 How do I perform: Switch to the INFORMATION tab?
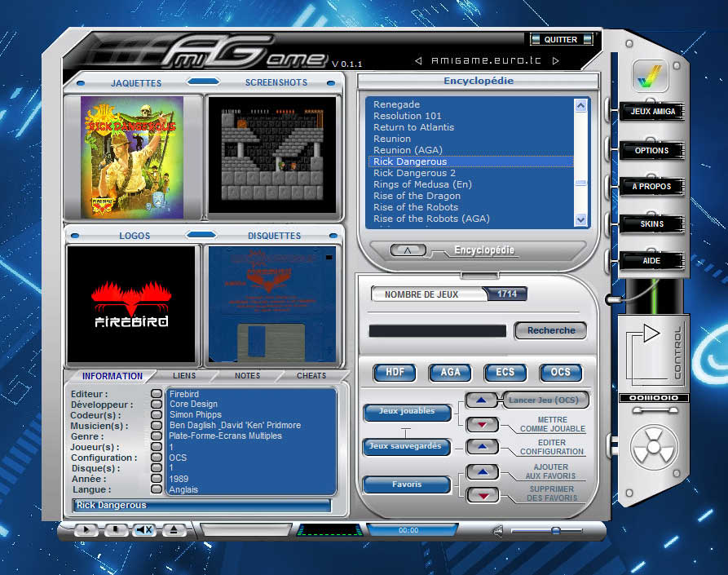[113, 376]
